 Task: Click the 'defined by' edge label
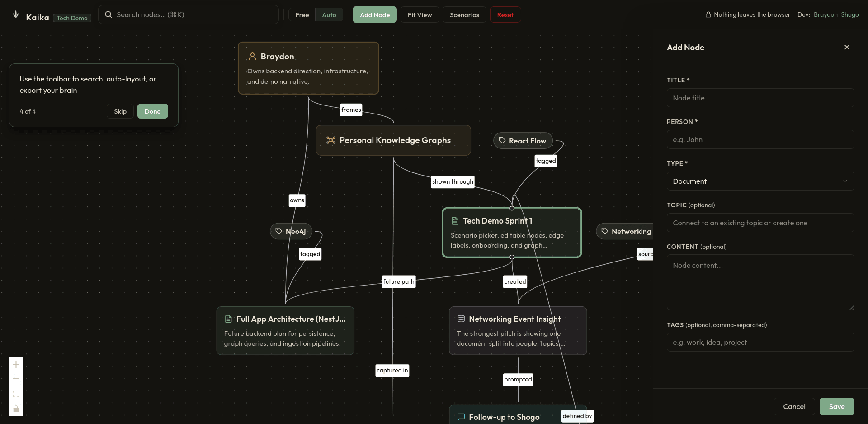pos(577,416)
